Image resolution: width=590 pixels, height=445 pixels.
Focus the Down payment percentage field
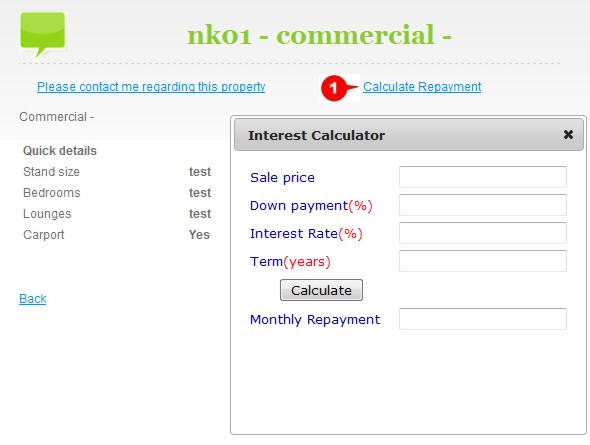tap(483, 205)
